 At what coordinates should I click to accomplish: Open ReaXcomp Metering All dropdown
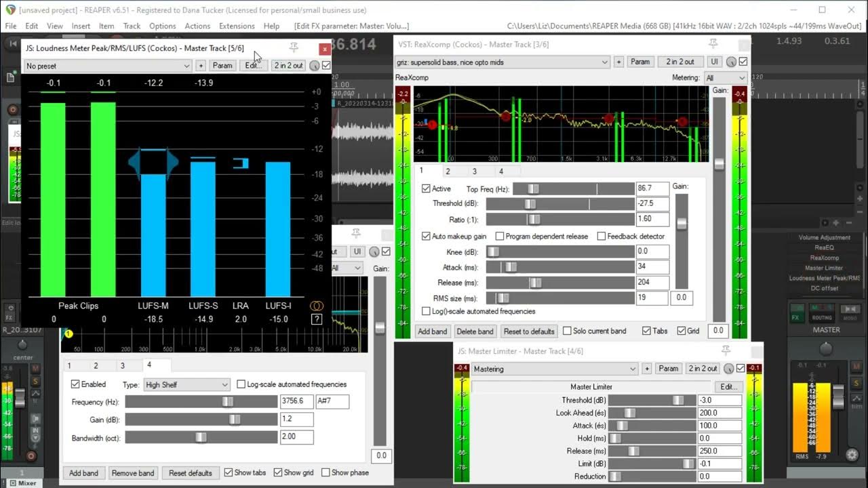point(726,78)
